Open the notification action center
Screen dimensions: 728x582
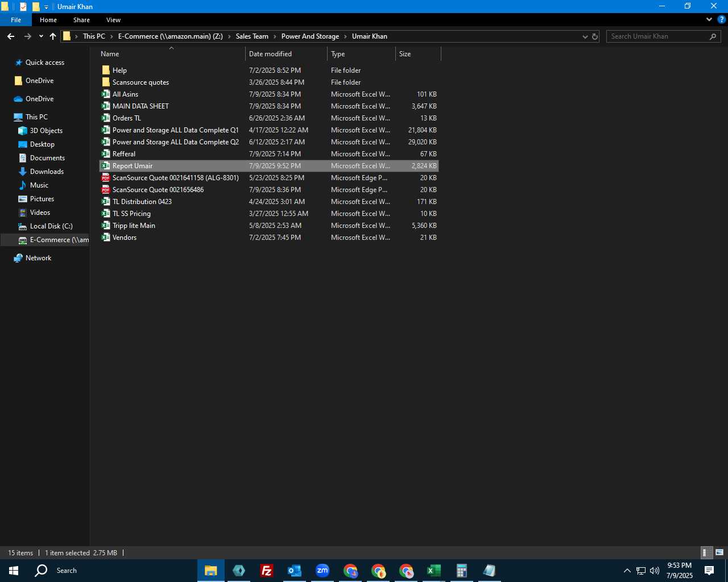click(709, 571)
